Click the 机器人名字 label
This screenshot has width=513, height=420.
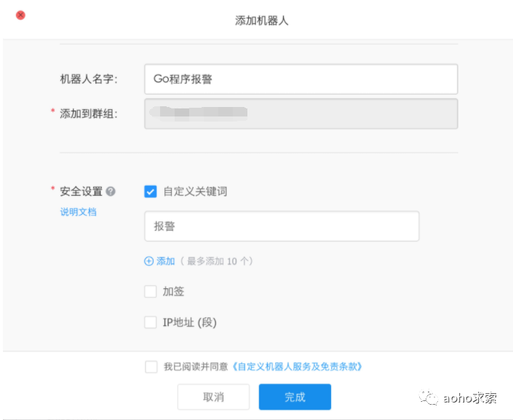click(x=89, y=79)
